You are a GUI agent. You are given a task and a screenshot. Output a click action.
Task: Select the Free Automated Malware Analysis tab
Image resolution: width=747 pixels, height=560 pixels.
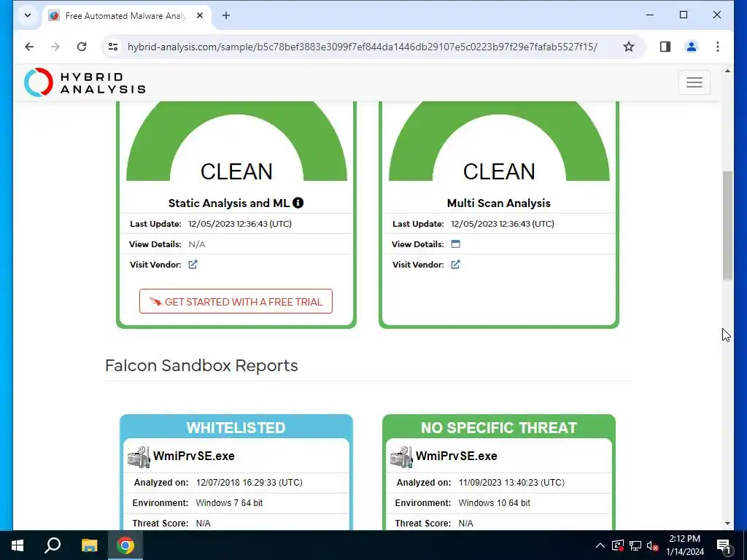click(x=126, y=16)
